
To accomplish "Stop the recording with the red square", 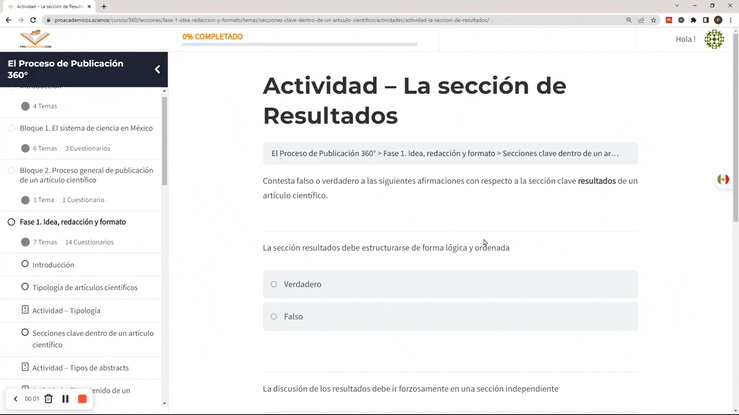I will pos(82,399).
